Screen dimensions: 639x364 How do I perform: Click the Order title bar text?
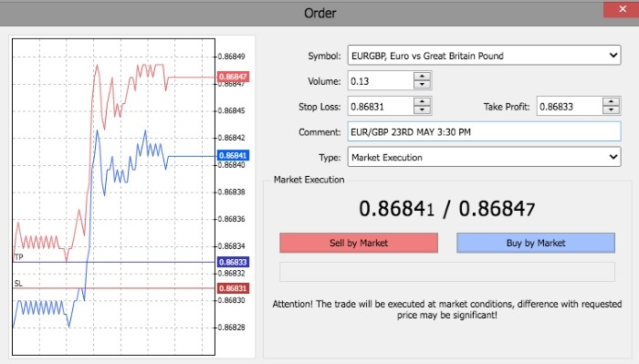click(x=319, y=13)
